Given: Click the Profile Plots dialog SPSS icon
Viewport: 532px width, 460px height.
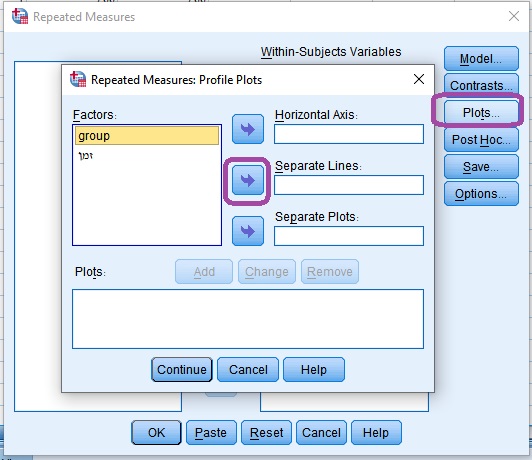Looking at the screenshot, I should point(78,79).
